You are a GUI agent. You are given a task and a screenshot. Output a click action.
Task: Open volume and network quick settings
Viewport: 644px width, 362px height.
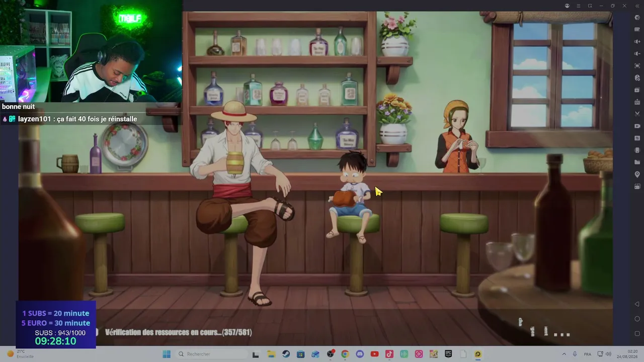pyautogui.click(x=604, y=354)
